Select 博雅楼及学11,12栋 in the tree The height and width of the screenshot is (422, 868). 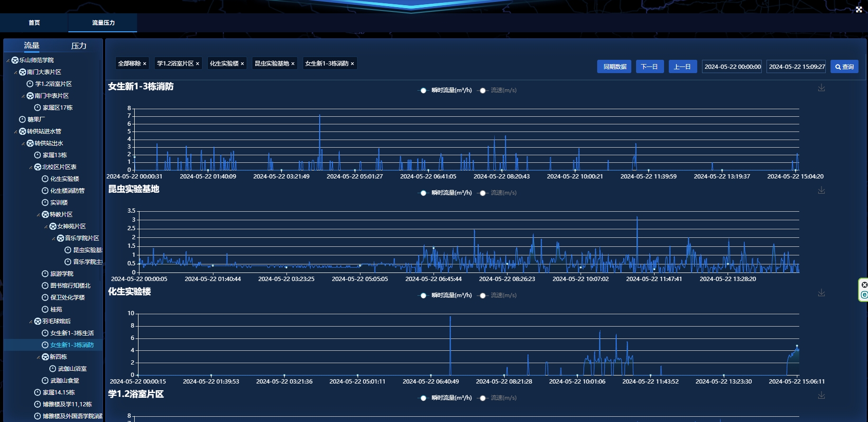pos(67,404)
